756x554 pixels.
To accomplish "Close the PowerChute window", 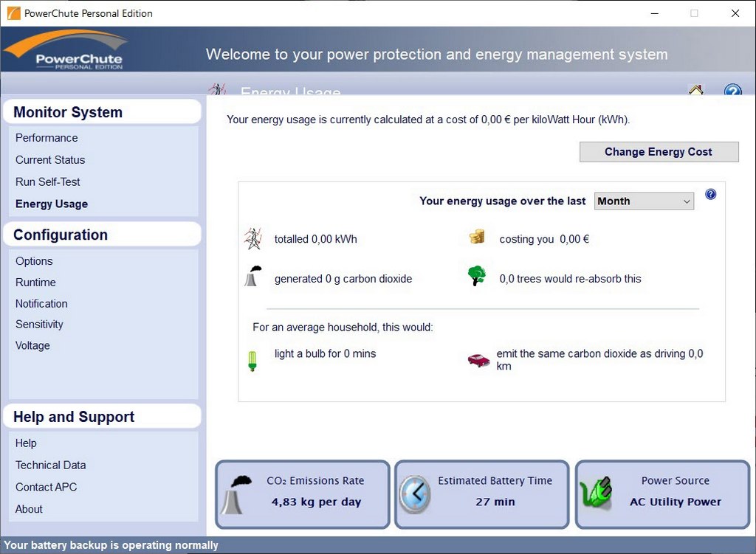I will [735, 13].
